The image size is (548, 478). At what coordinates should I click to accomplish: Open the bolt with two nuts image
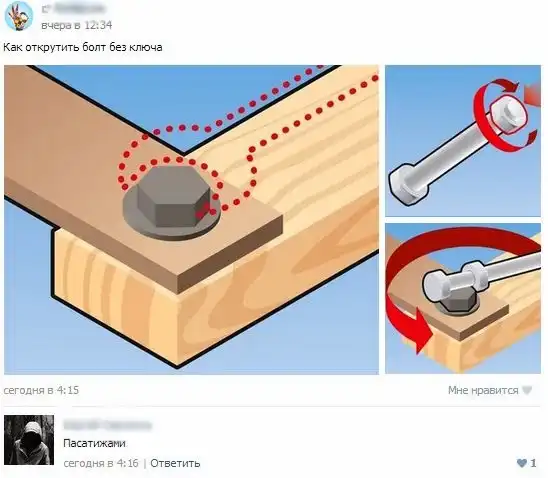pyautogui.click(x=463, y=141)
